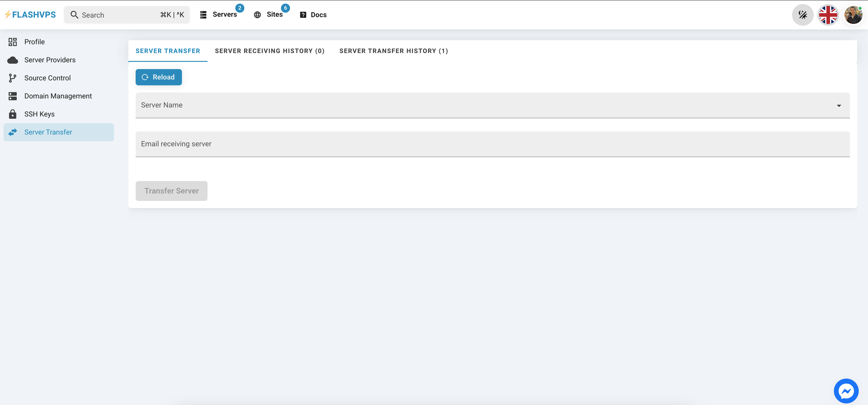Screen dimensions: 868x405
Task: Open the Server Transfer History tab
Action: [394, 51]
